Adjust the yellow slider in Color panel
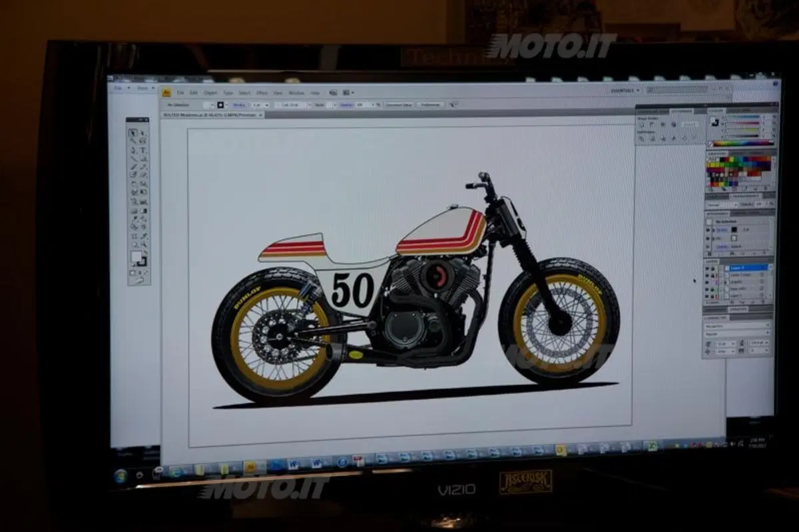 (742, 130)
